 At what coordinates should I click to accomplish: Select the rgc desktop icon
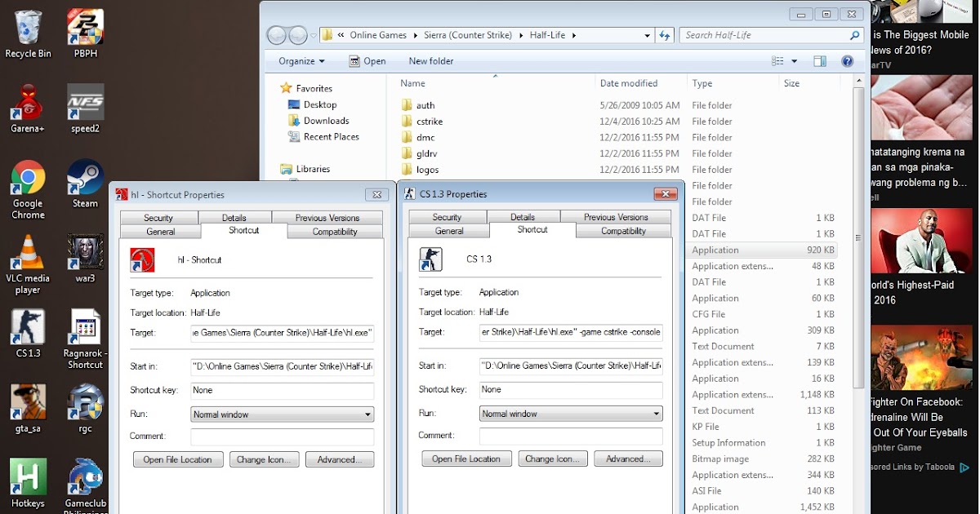click(x=85, y=409)
